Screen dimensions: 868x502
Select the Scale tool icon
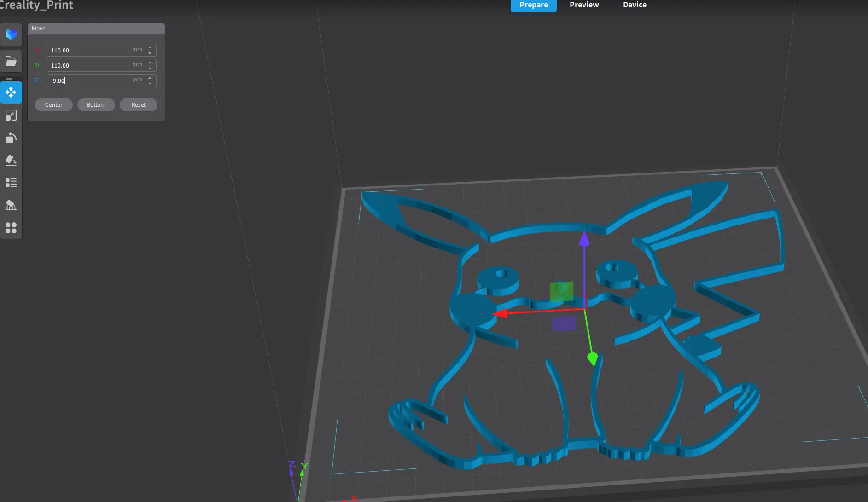11,115
